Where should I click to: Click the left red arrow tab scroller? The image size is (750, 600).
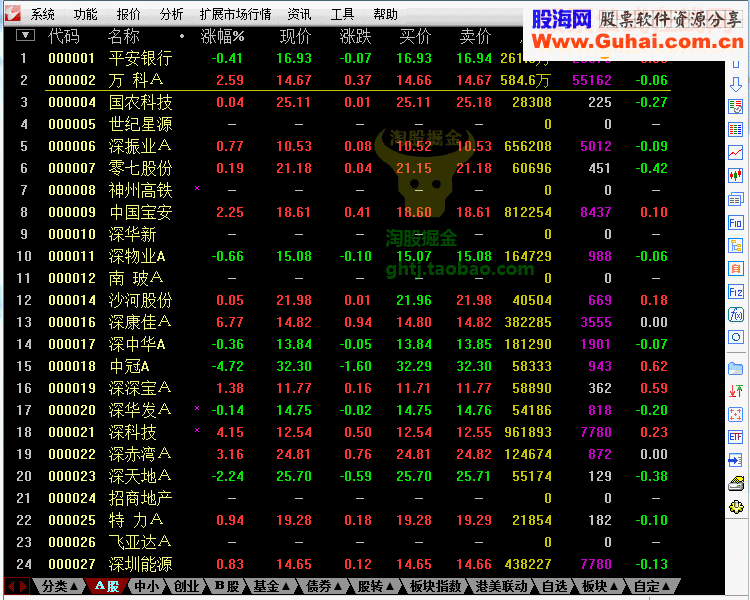11,586
